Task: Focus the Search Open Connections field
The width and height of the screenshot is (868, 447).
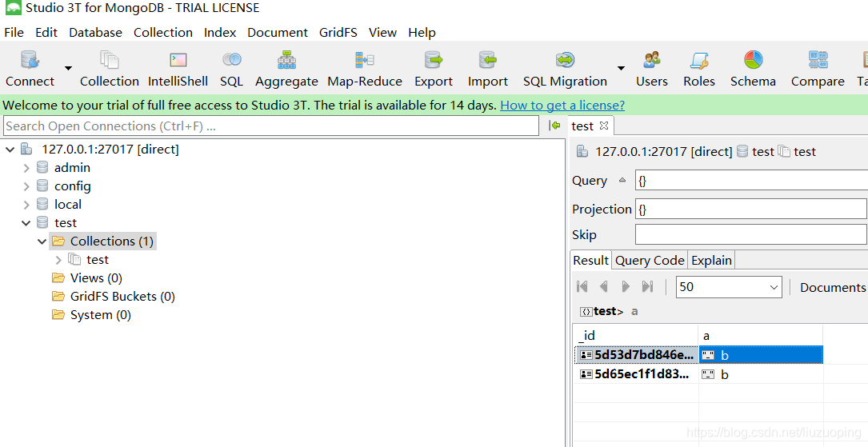Action: (271, 126)
